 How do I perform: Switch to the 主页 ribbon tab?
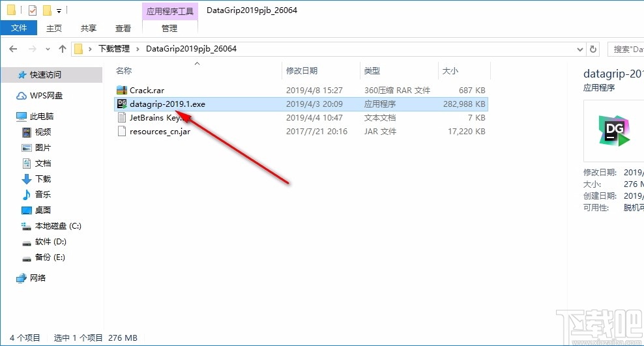[x=54, y=28]
